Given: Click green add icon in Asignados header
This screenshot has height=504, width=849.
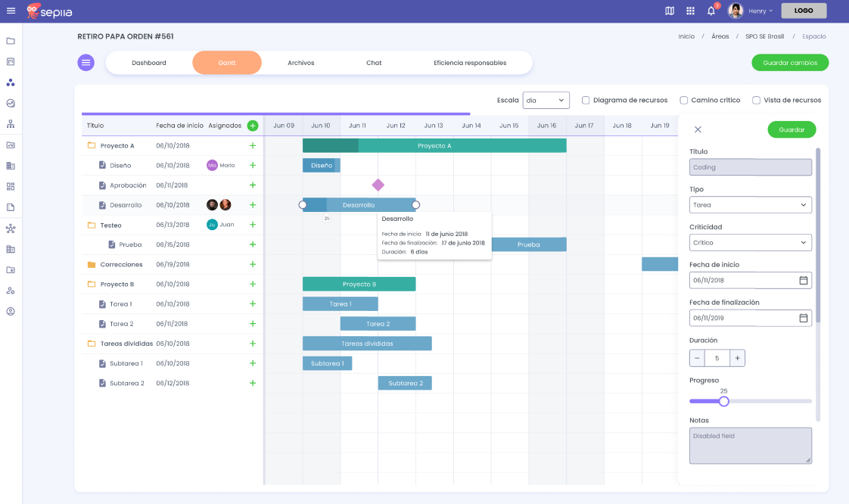Looking at the screenshot, I should 253,126.
